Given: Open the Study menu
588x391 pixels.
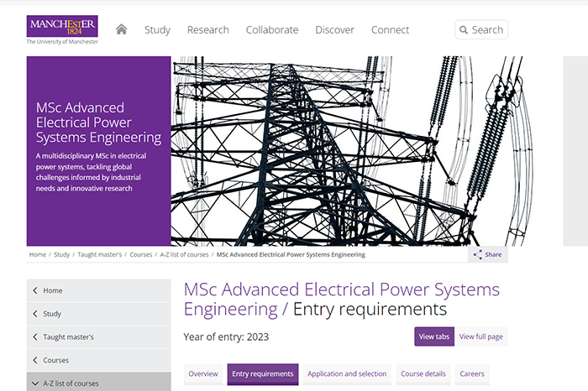Looking at the screenshot, I should click(158, 30).
